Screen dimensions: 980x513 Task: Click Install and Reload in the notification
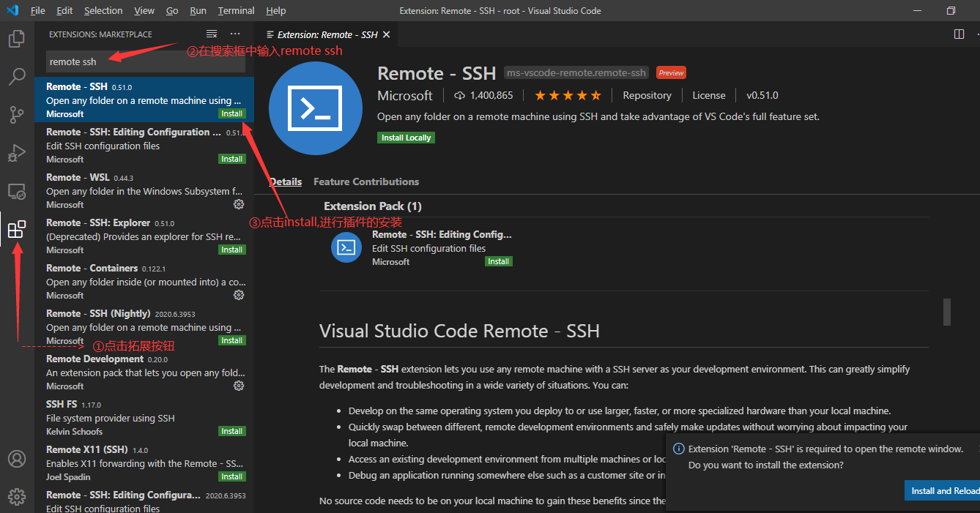tap(945, 490)
